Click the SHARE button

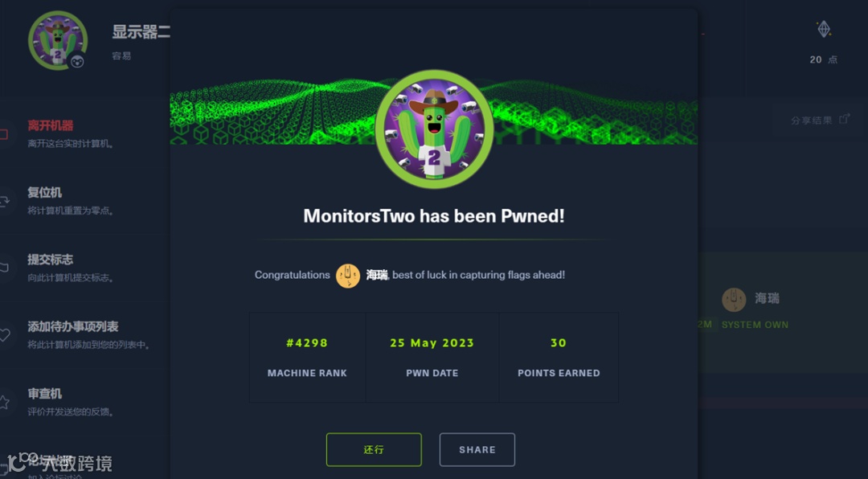pos(477,449)
